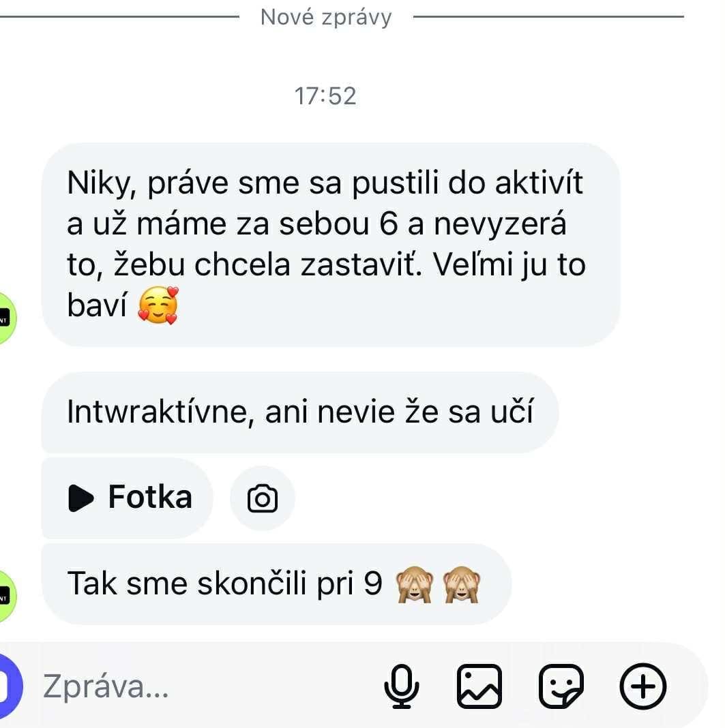Screen dimensions: 725x728
Task: Click the 17:52 timestamp
Action: click(325, 96)
